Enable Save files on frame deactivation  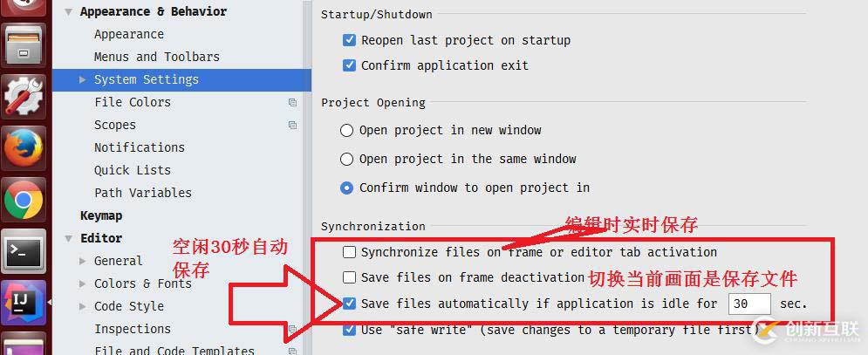tap(350, 277)
